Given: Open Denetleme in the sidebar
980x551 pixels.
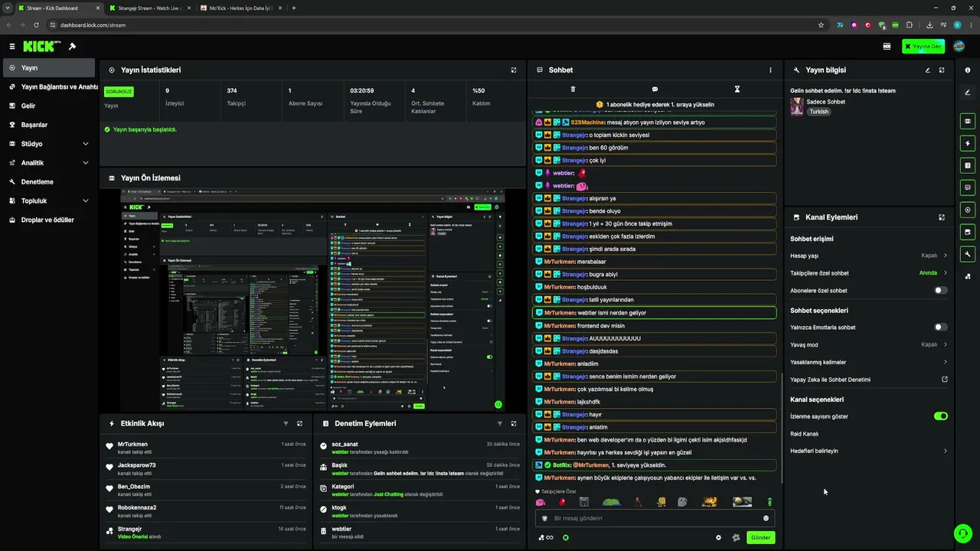Looking at the screenshot, I should click(x=49, y=182).
